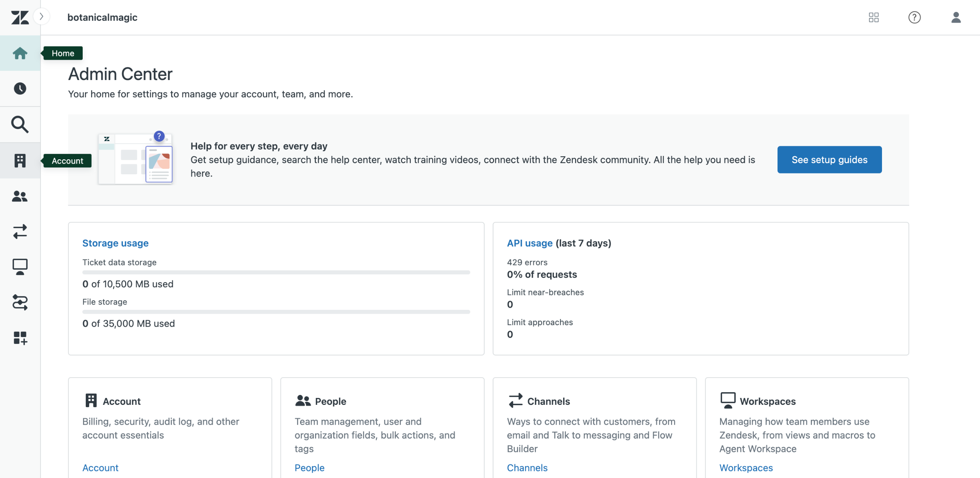Click the Ticket data storage progress bar

(276, 272)
